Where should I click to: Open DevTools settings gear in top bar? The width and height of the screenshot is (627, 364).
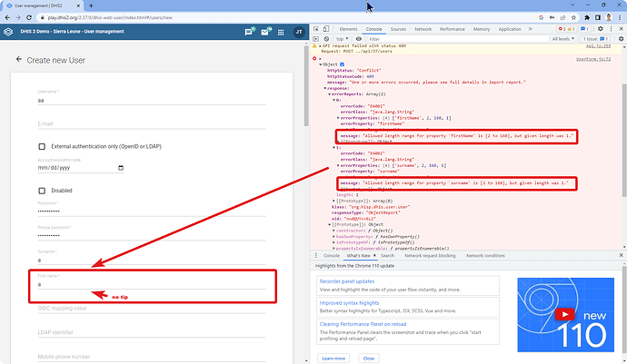point(601,29)
